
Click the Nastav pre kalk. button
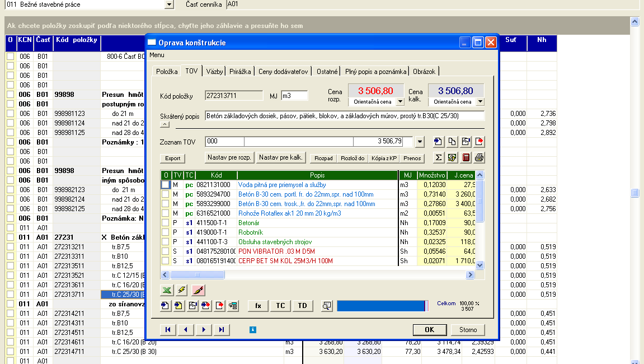click(x=281, y=157)
